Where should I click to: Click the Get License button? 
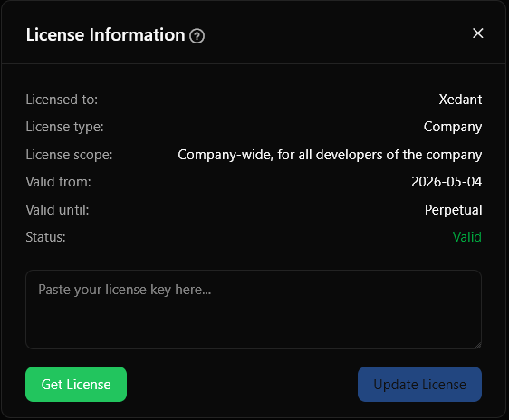(76, 384)
